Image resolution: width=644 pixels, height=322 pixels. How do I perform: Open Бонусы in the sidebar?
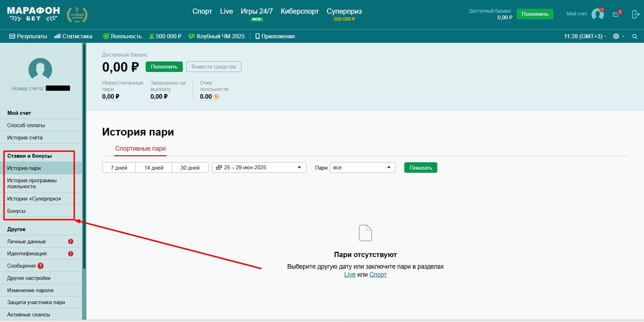(x=41, y=211)
